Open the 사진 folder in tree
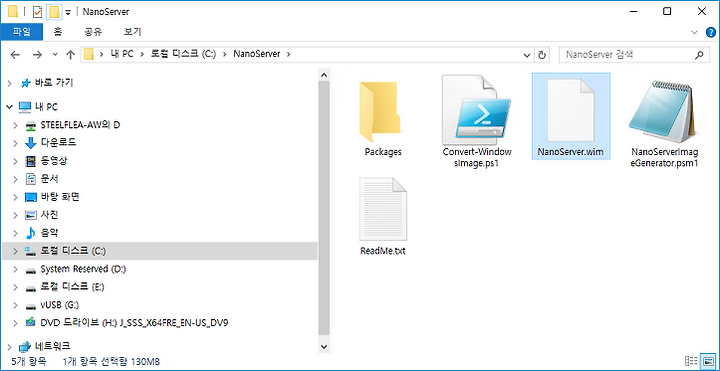Image resolution: width=720 pixels, height=371 pixels. [x=49, y=215]
